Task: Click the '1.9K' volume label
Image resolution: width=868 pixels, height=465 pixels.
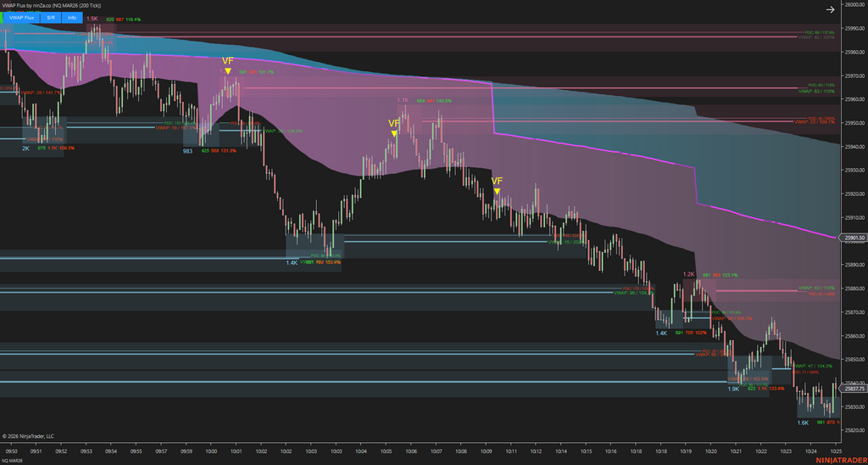Action: (x=733, y=389)
